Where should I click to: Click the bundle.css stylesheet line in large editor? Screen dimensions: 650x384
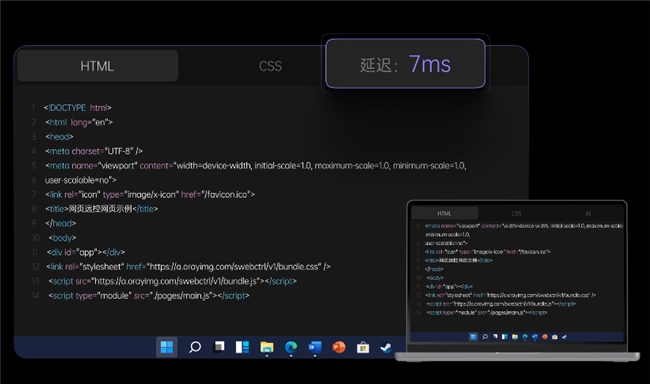189,267
